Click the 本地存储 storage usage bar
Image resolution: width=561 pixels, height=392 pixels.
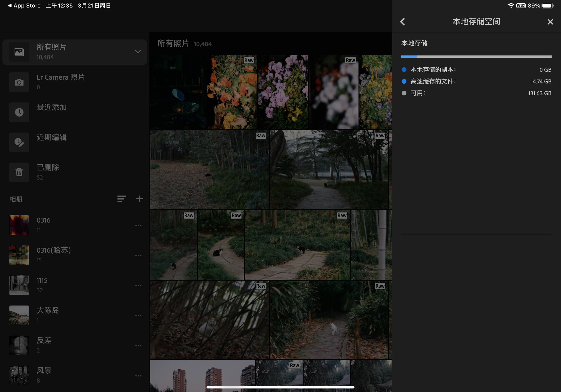476,57
